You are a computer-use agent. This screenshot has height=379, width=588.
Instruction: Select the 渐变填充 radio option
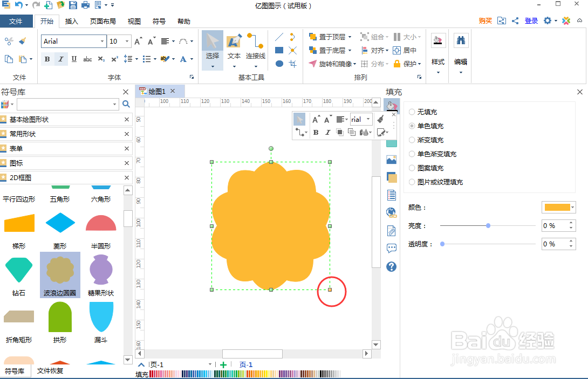click(x=412, y=140)
